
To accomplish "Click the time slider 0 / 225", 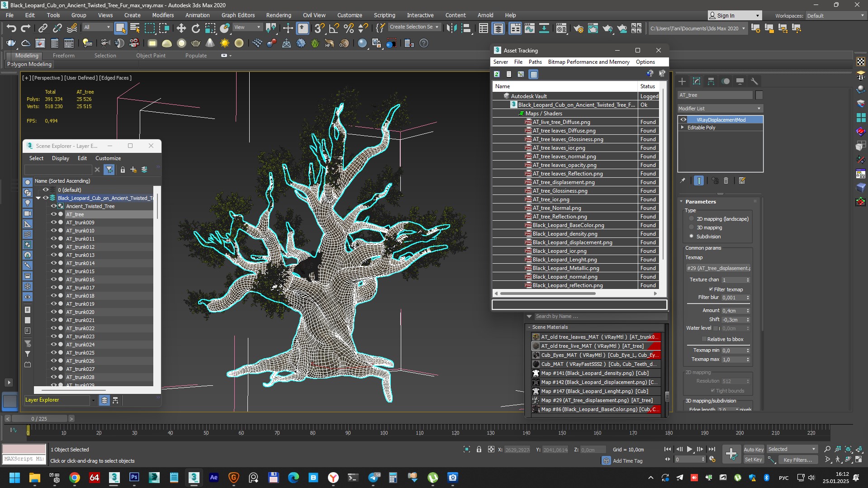I will 39,419.
